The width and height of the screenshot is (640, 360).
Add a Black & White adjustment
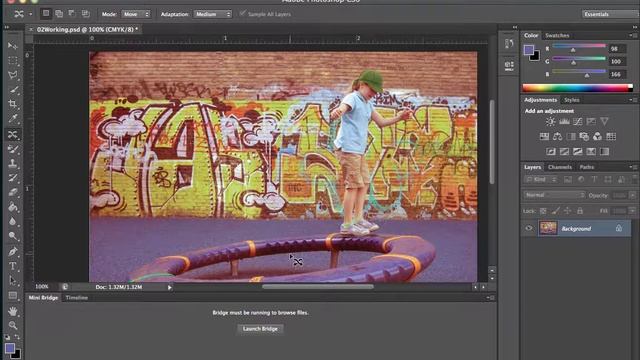click(x=571, y=136)
